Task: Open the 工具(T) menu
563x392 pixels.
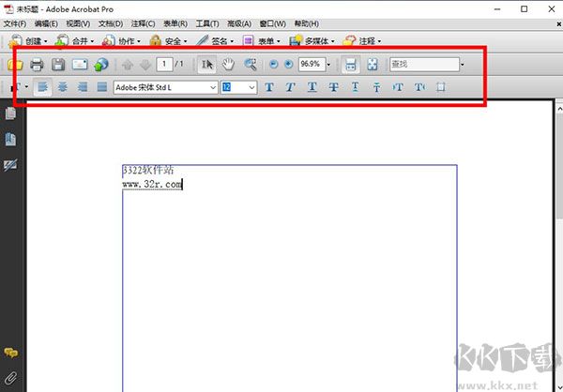Action: coord(207,23)
